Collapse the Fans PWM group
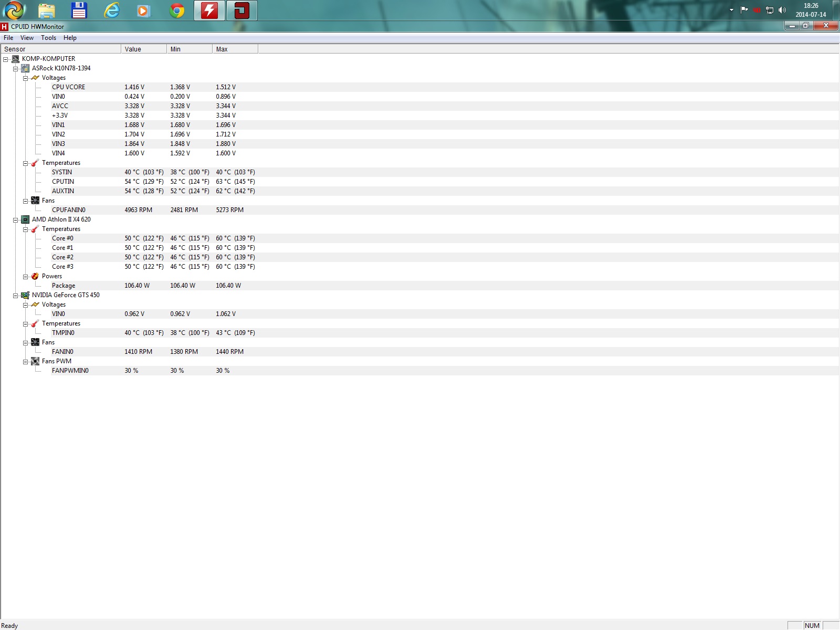Viewport: 840px width, 630px height. 25,362
